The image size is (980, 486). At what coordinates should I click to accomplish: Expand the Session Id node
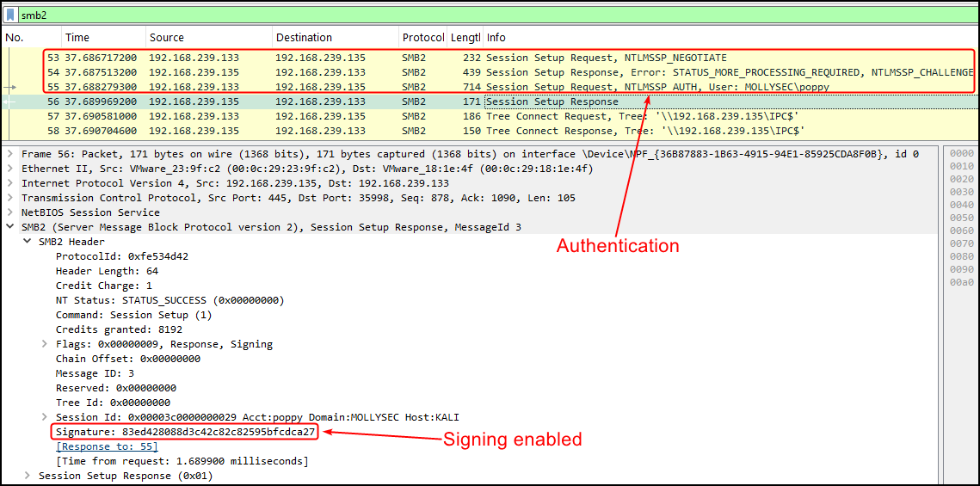pos(45,417)
